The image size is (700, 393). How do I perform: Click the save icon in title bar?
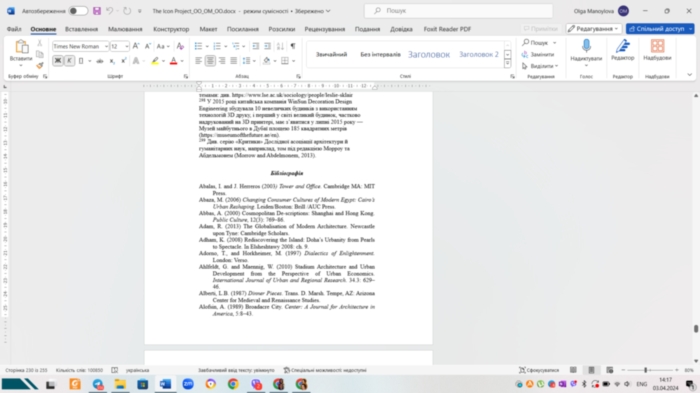point(97,11)
